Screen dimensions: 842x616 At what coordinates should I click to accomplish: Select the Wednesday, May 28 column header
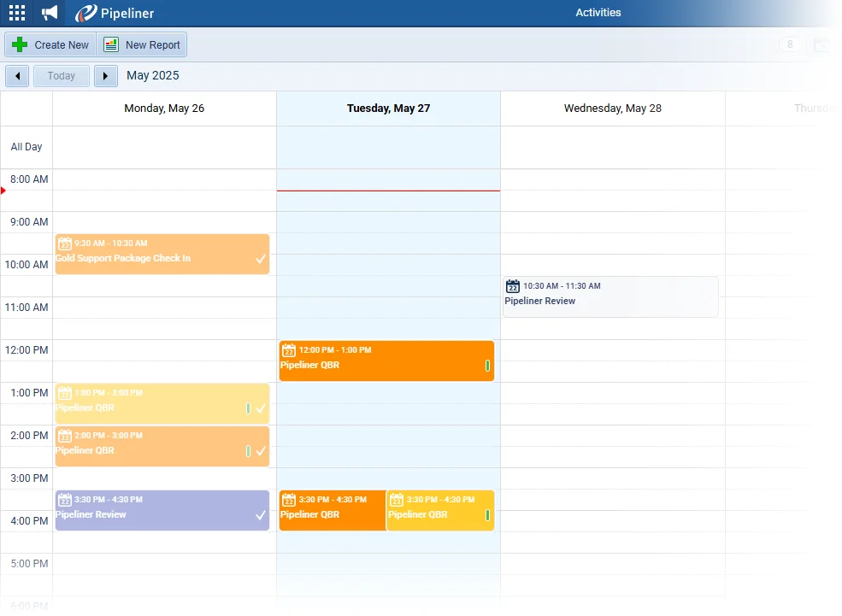(x=613, y=109)
